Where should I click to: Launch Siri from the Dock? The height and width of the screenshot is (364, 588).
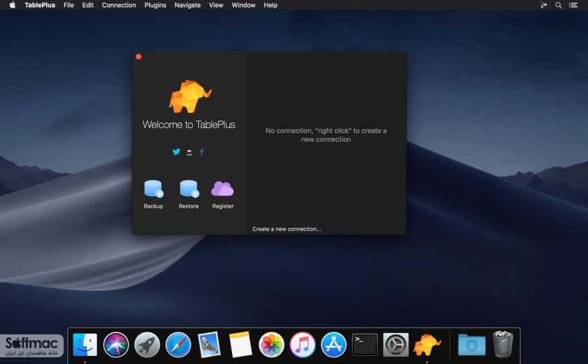click(x=116, y=344)
